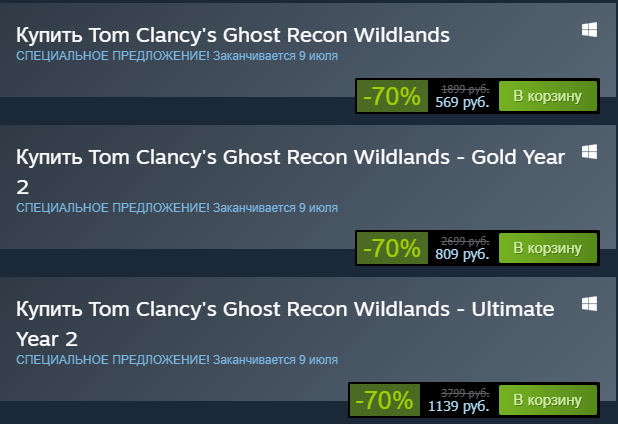Add the 569 руб. base game to cart
Screen dimensions: 618x424
(547, 96)
